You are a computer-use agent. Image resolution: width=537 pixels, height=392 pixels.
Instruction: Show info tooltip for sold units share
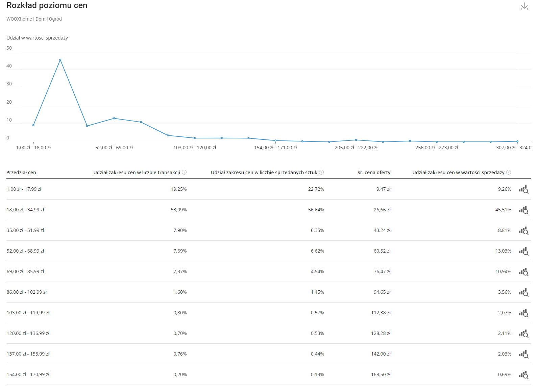point(321,172)
